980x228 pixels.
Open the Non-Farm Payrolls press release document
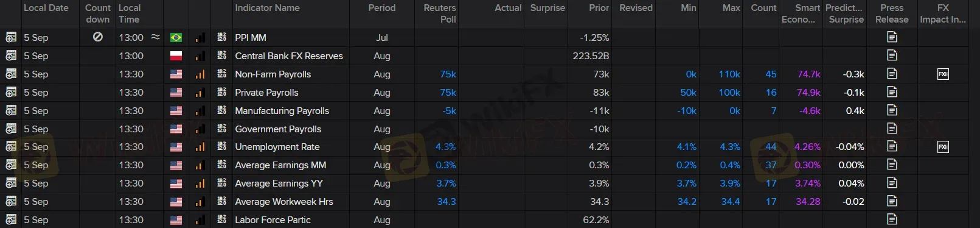point(892,74)
